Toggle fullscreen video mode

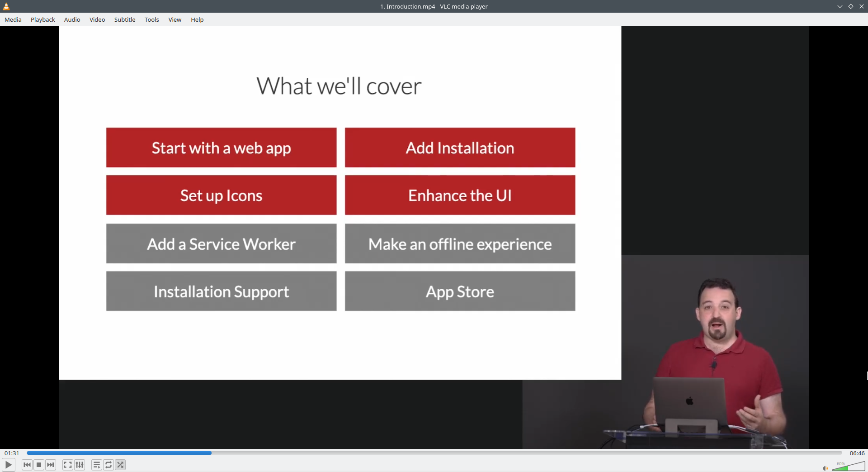[68, 465]
